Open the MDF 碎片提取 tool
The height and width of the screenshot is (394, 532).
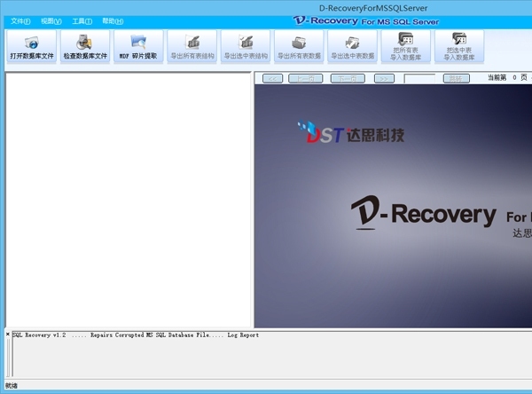[x=138, y=46]
